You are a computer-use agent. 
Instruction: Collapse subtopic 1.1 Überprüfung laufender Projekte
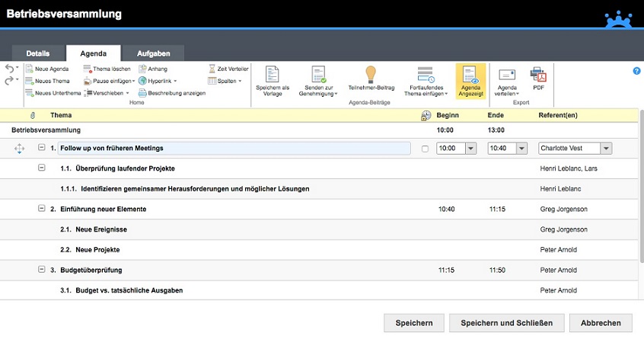(41, 168)
